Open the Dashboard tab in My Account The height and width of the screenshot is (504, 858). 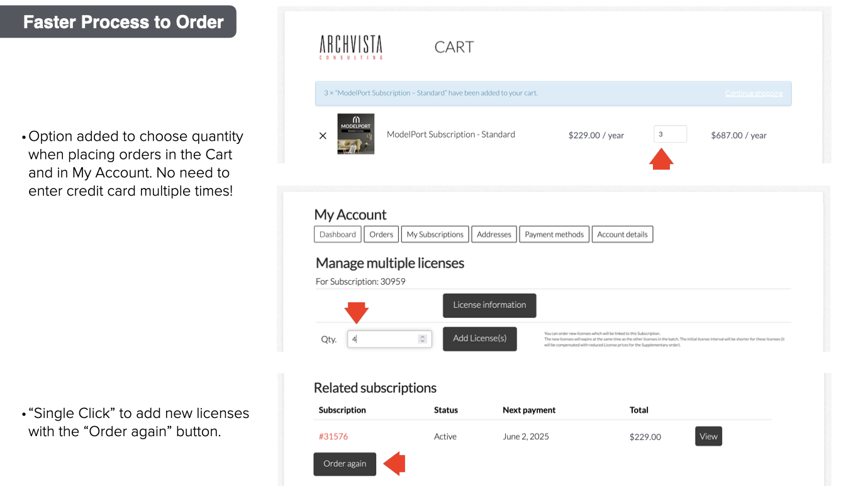pos(338,234)
